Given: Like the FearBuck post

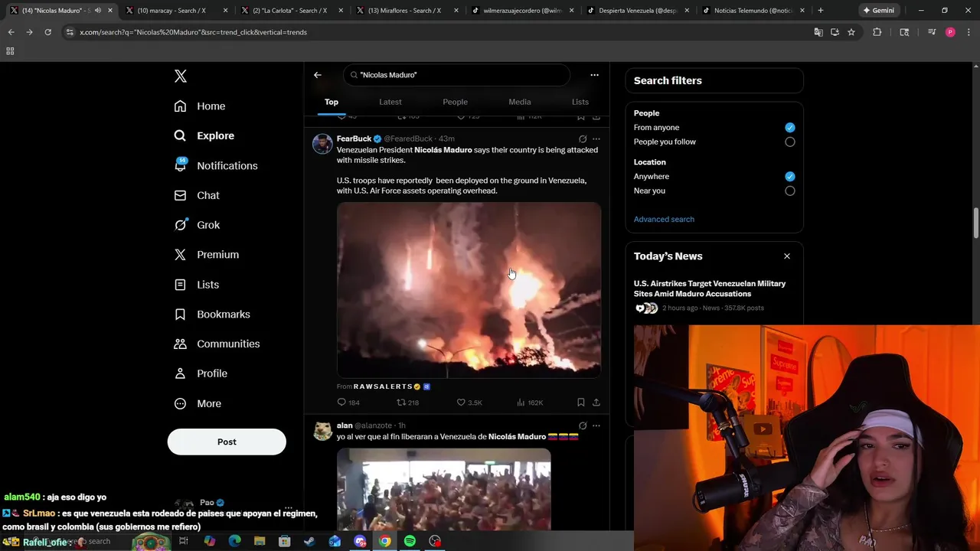Looking at the screenshot, I should coord(469,403).
